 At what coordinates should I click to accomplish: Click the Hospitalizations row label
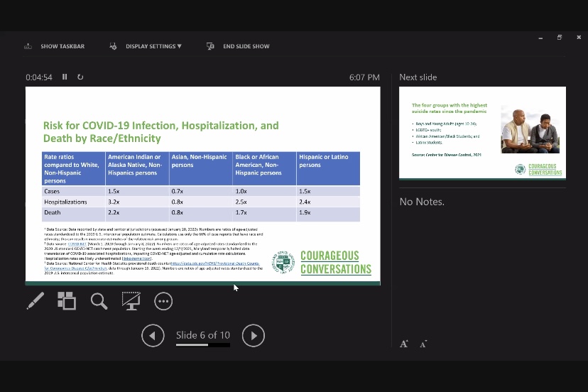click(x=65, y=202)
